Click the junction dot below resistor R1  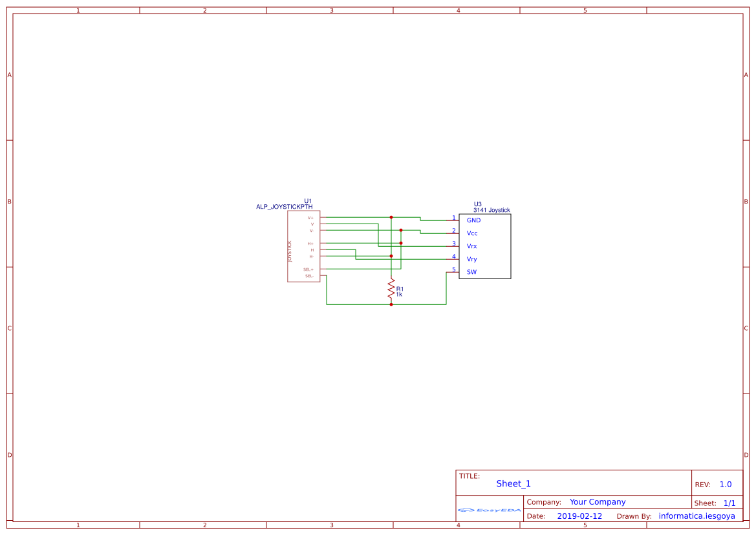(x=391, y=304)
